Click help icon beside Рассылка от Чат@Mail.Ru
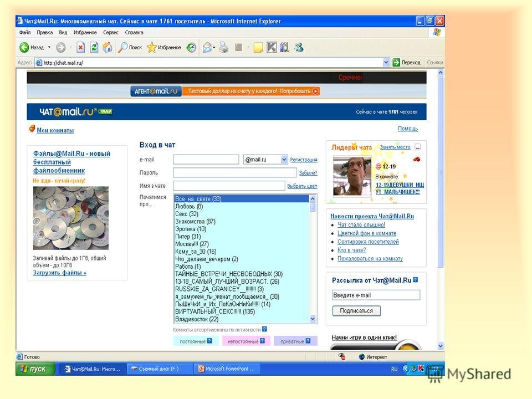 click(x=416, y=280)
